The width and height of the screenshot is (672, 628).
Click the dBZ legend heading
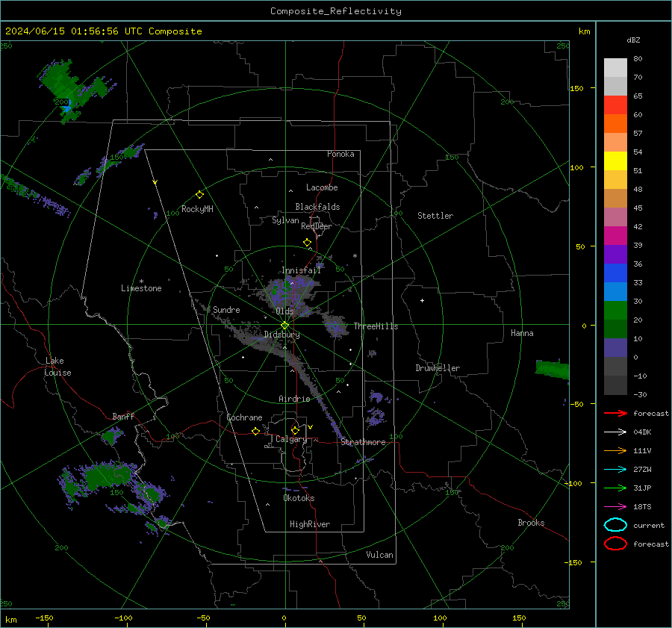coord(633,40)
